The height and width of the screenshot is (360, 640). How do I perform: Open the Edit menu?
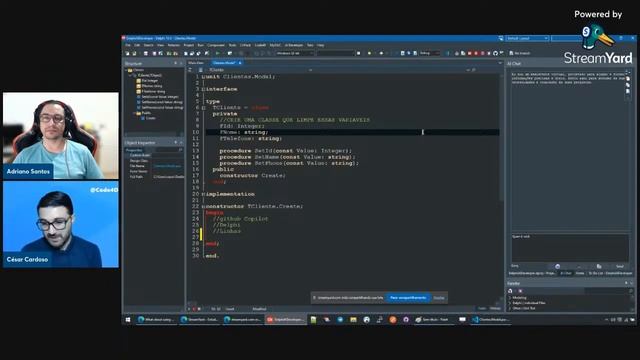click(137, 45)
